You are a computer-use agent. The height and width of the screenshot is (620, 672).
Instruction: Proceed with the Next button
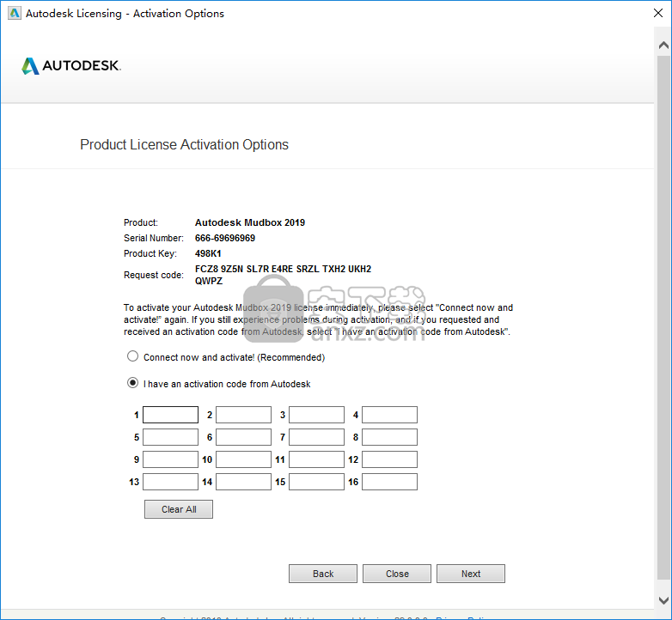tap(471, 574)
